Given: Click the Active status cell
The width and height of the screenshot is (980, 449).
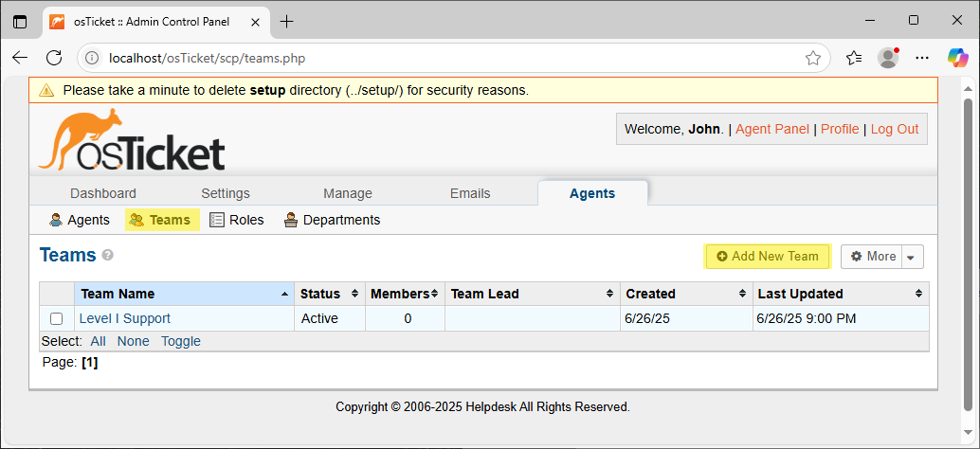Looking at the screenshot, I should coord(330,318).
